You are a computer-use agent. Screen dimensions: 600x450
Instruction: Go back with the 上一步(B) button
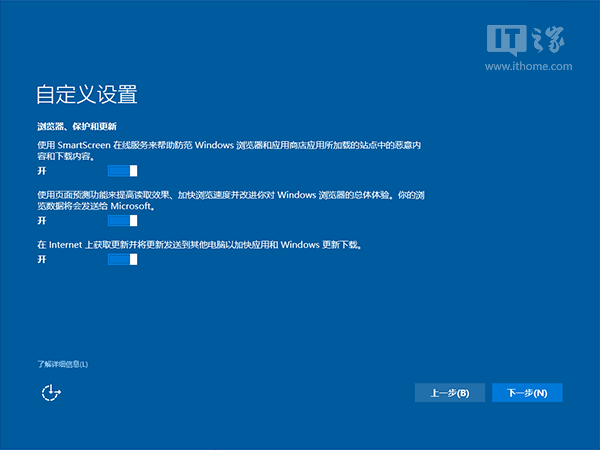(450, 393)
